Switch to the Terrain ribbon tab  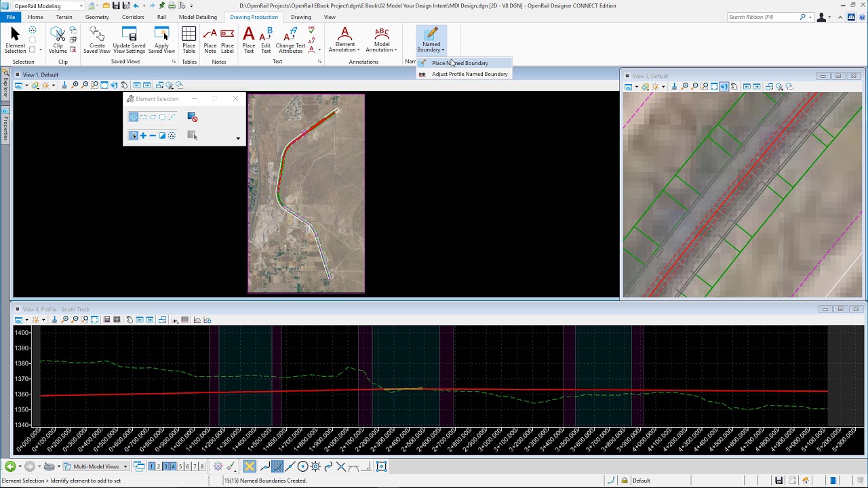[64, 17]
